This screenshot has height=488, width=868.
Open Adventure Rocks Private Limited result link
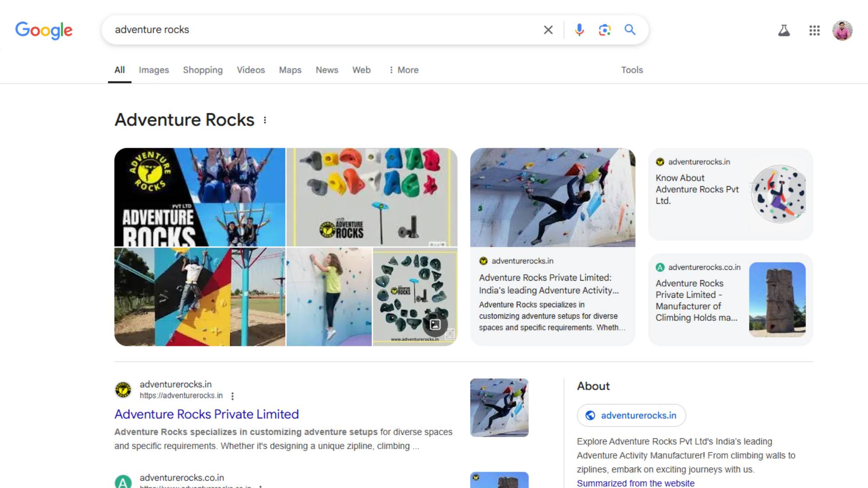click(207, 414)
